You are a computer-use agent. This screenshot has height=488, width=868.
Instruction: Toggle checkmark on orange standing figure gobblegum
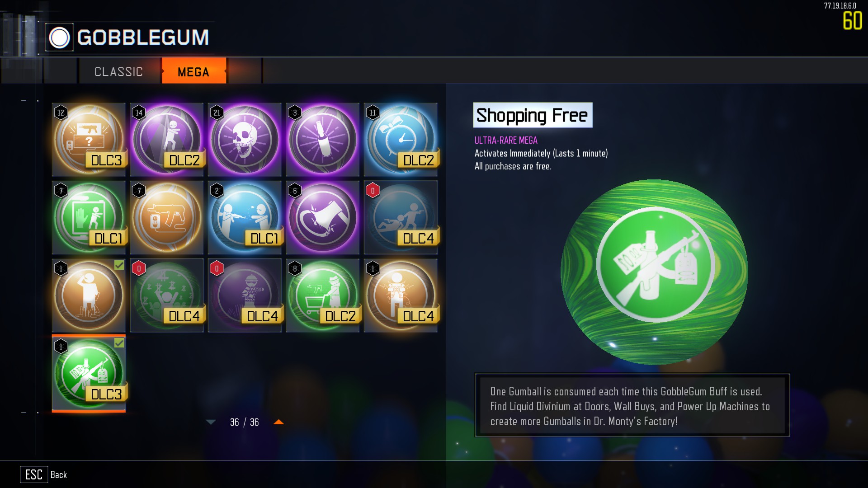pos(119,265)
